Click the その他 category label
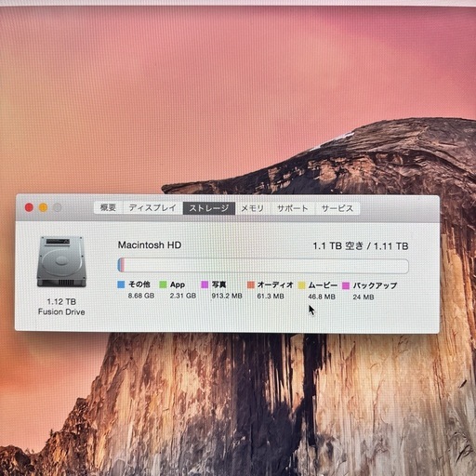Viewport: 476px width, 476px height. coord(139,284)
